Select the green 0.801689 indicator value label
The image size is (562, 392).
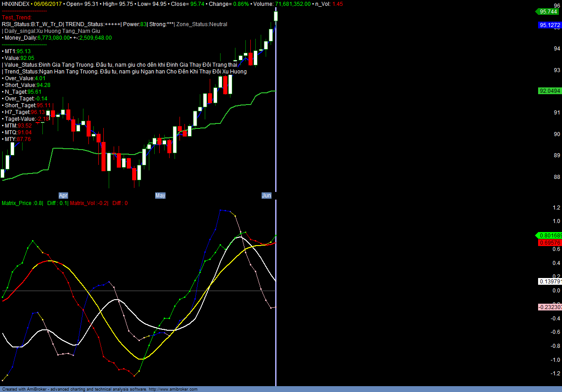pos(549,235)
